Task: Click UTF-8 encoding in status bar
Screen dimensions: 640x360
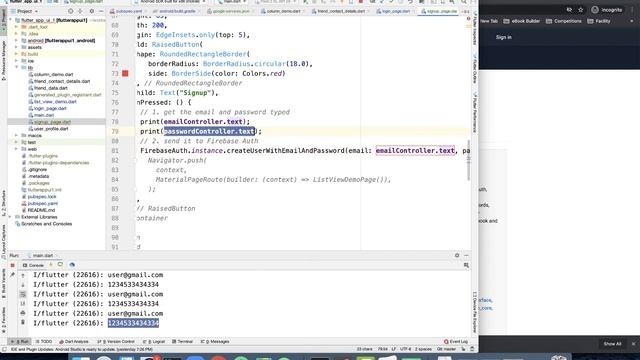Action: (x=405, y=349)
